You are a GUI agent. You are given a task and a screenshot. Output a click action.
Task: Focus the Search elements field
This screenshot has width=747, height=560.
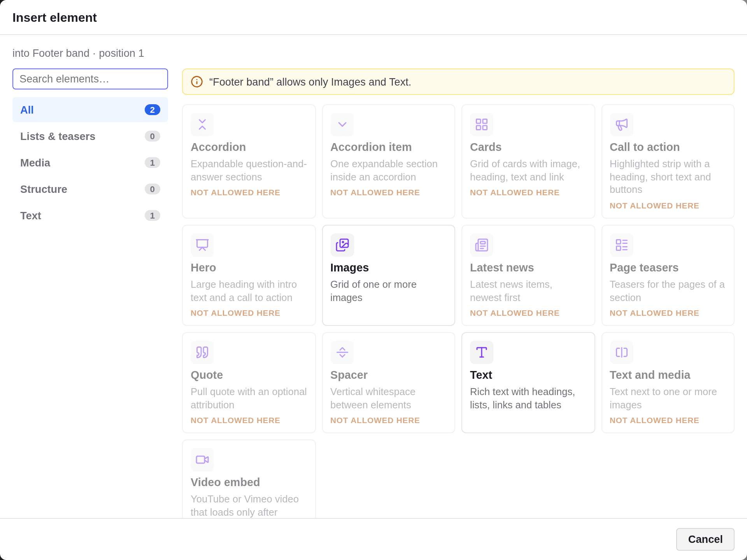click(90, 79)
